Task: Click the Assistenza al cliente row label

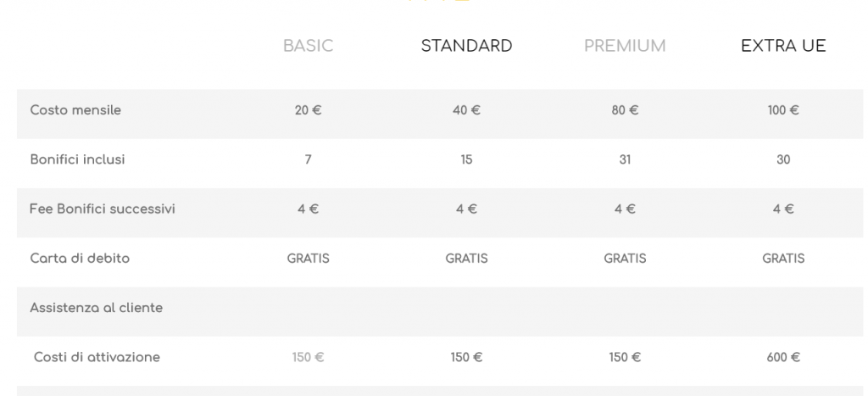Action: (x=96, y=308)
